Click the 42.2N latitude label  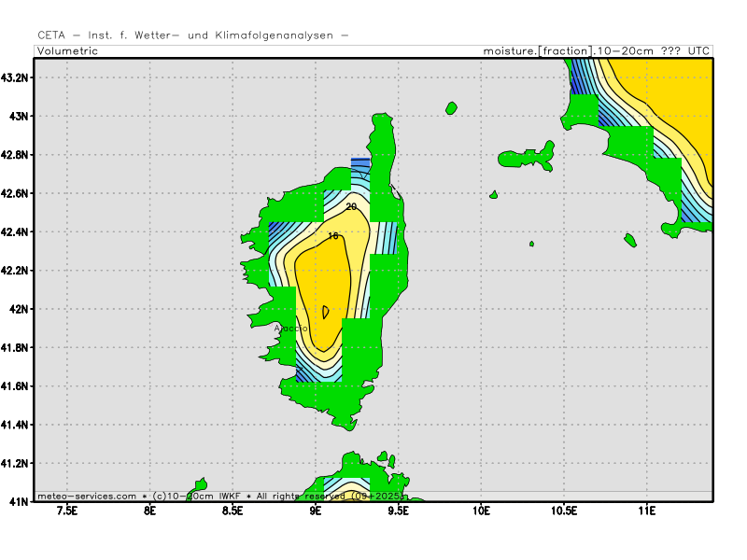coord(14,271)
